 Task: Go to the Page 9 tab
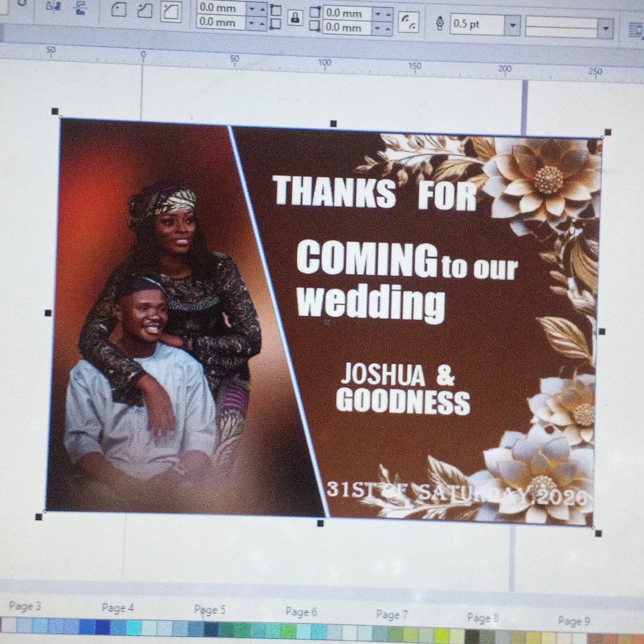click(x=574, y=621)
